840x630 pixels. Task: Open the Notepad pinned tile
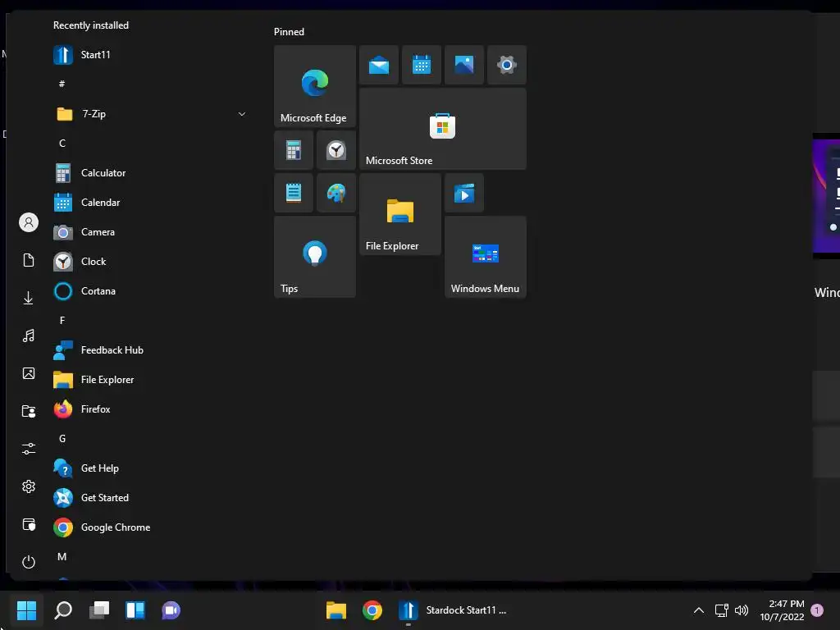pos(294,193)
